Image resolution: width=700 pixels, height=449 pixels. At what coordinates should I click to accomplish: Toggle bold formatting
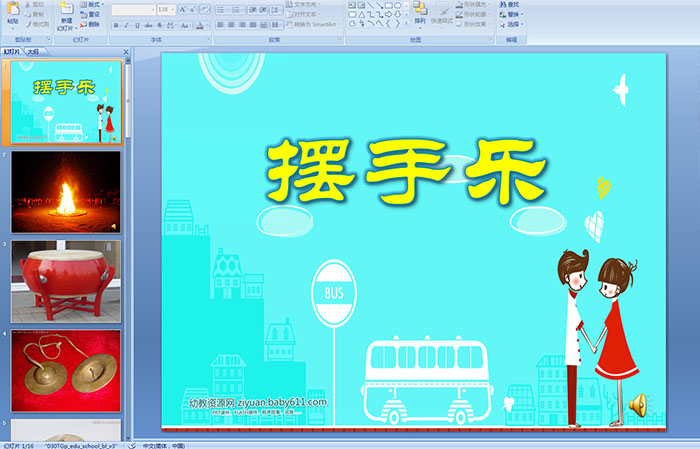click(115, 24)
